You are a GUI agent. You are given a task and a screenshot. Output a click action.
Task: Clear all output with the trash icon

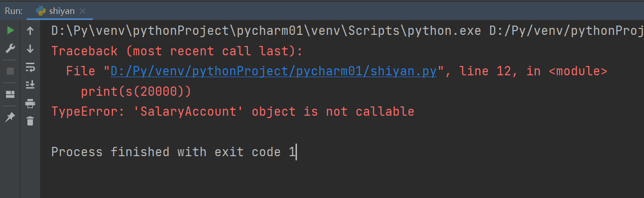pos(30,121)
